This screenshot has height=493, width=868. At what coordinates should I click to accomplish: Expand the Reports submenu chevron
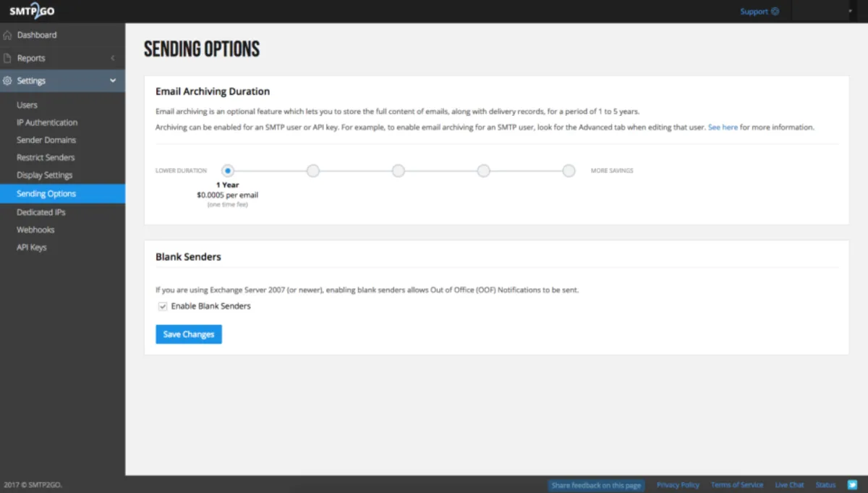[x=113, y=58]
